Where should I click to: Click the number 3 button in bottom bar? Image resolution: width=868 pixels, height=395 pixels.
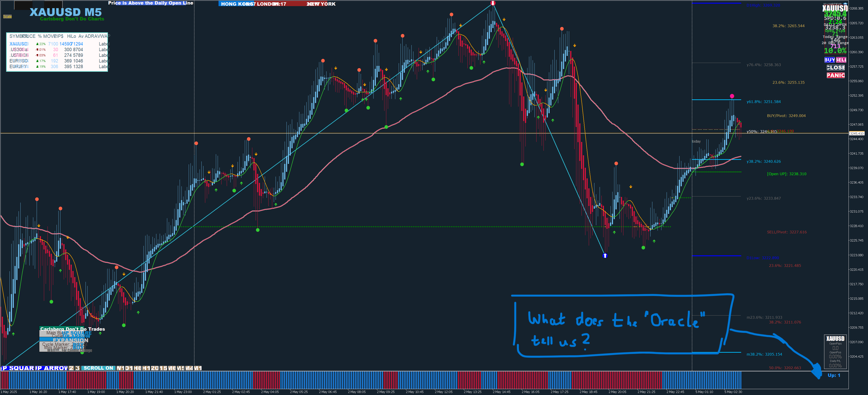click(77, 368)
